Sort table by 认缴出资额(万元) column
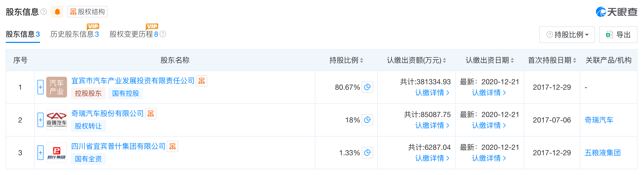Screen dimensions: 644x175 click(x=416, y=60)
